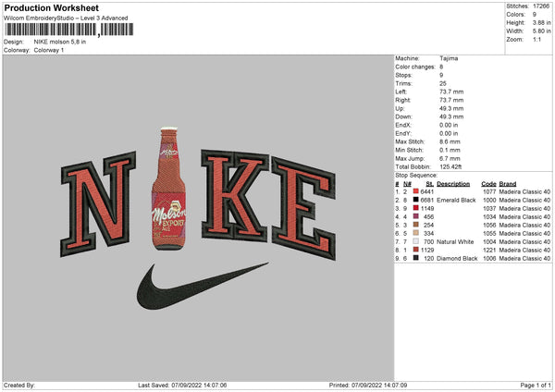Click the 'Right:' value 73.7 mm

(x=451, y=100)
